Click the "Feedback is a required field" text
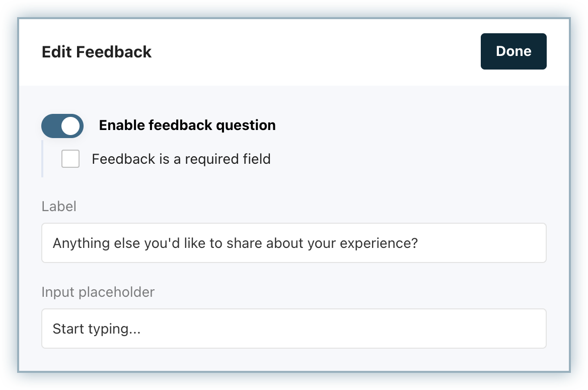 point(181,159)
